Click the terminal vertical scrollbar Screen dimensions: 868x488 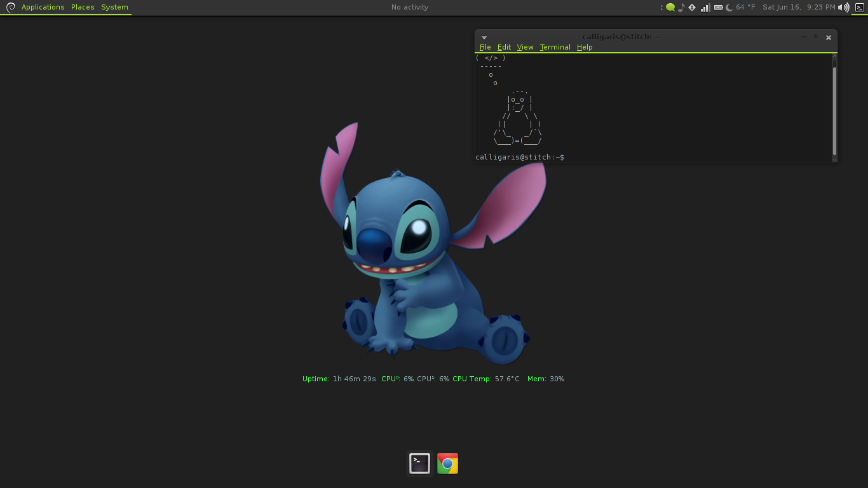click(834, 108)
